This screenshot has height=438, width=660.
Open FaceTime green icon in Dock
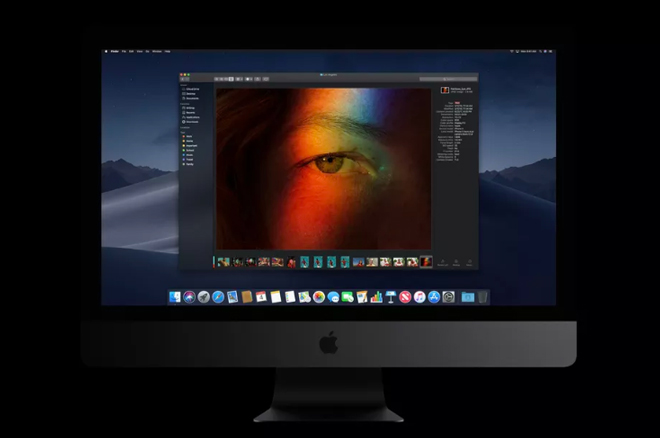click(348, 297)
